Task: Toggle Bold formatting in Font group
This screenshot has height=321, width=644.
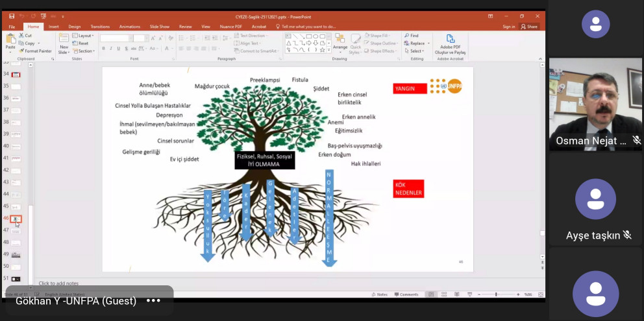Action: [103, 49]
